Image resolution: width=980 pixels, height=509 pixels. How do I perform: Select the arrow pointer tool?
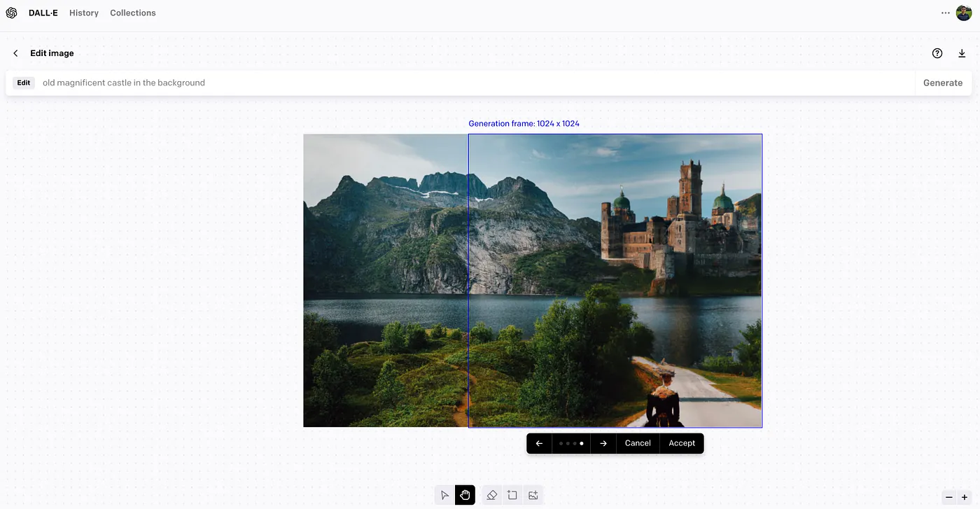(444, 495)
